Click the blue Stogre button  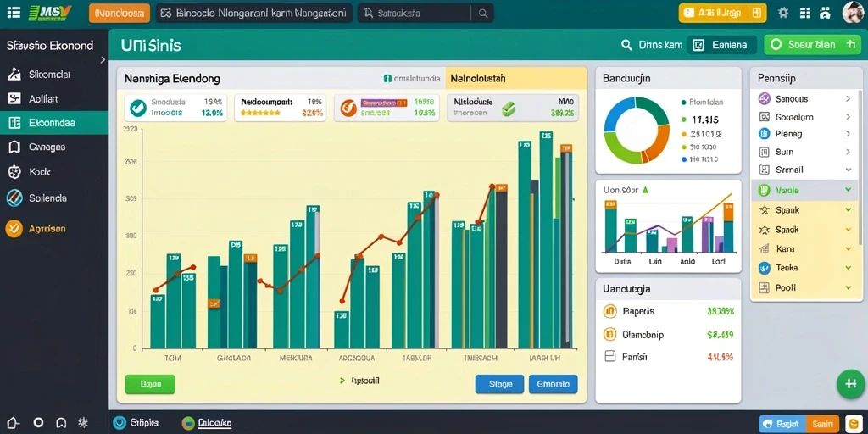(499, 384)
